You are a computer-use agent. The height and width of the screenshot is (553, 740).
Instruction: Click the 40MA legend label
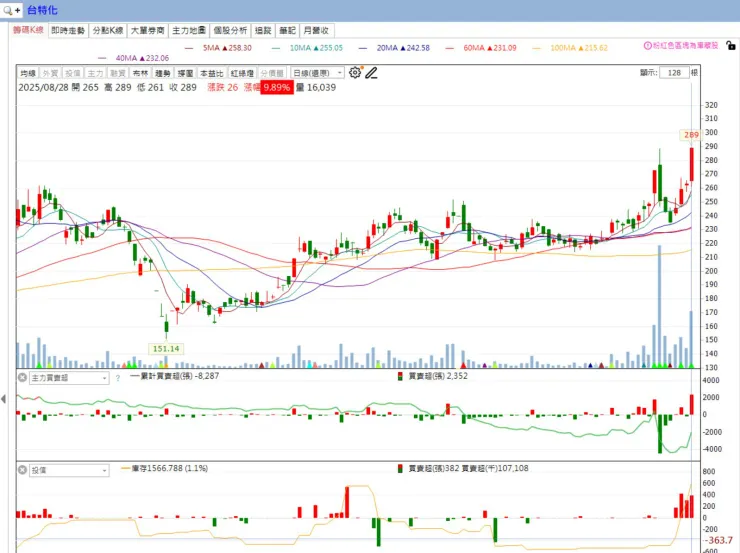[x=142, y=58]
